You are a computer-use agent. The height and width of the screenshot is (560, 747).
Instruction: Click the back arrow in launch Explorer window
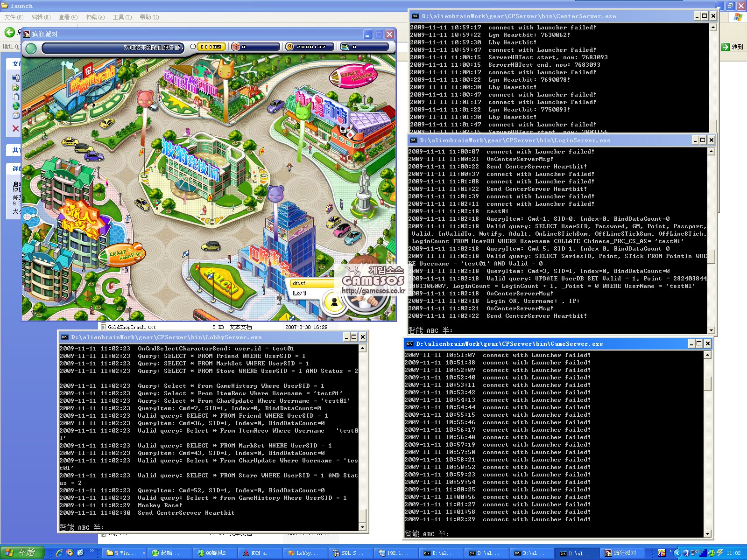[9, 32]
